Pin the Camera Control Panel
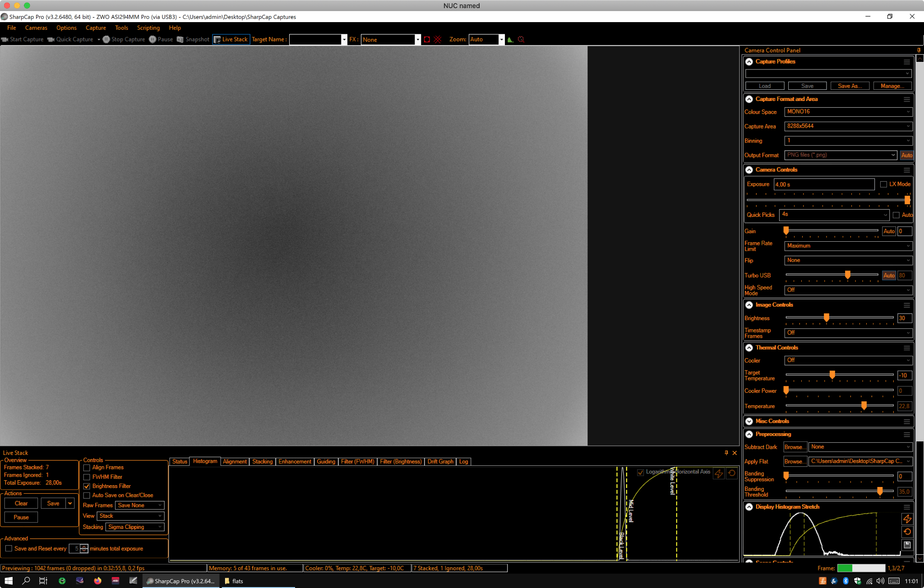 tap(919, 50)
